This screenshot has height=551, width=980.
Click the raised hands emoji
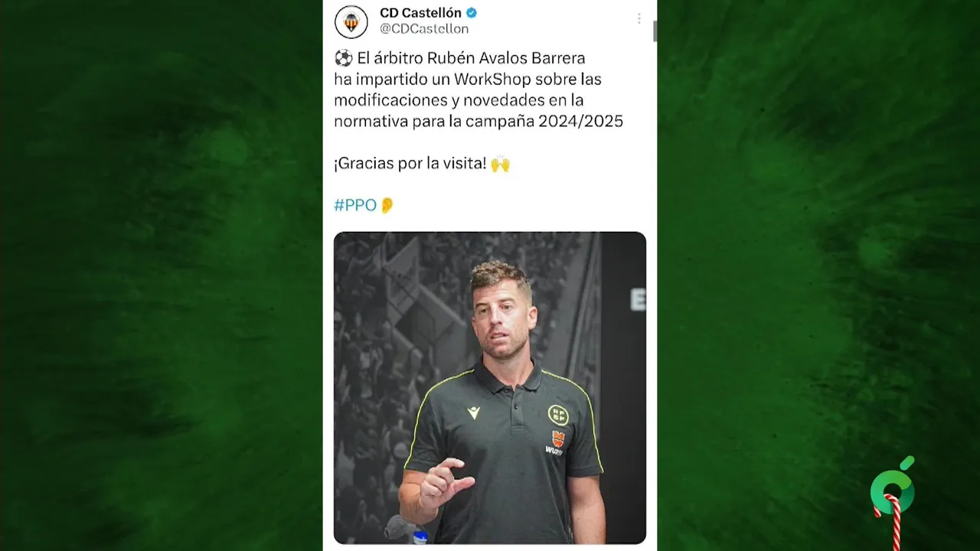tap(500, 164)
